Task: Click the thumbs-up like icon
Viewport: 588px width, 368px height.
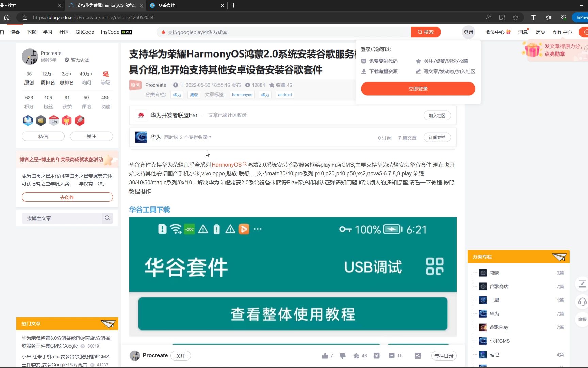Action: (x=325, y=356)
